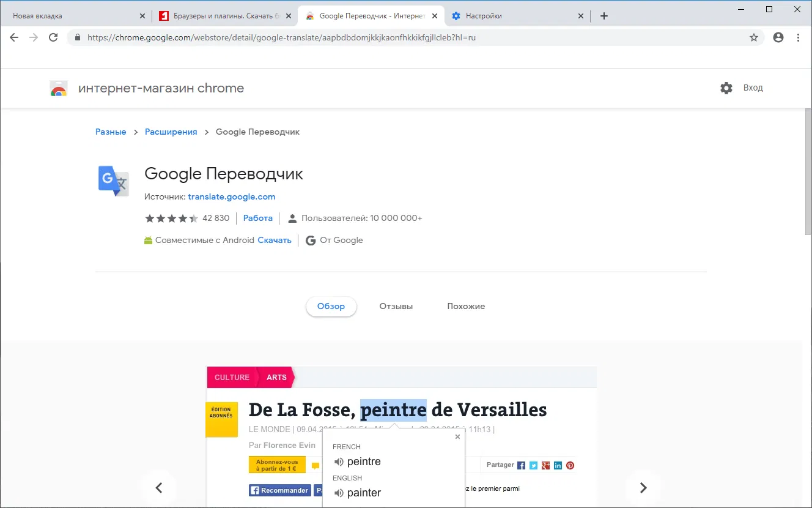Reload the current page
The width and height of the screenshot is (812, 508).
click(53, 37)
